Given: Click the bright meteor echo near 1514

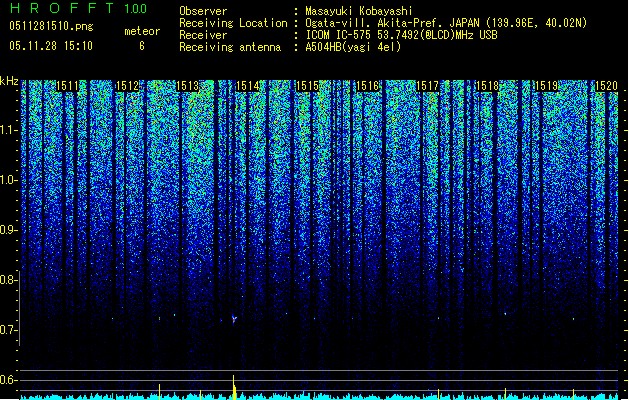Looking at the screenshot, I should click(x=234, y=319).
